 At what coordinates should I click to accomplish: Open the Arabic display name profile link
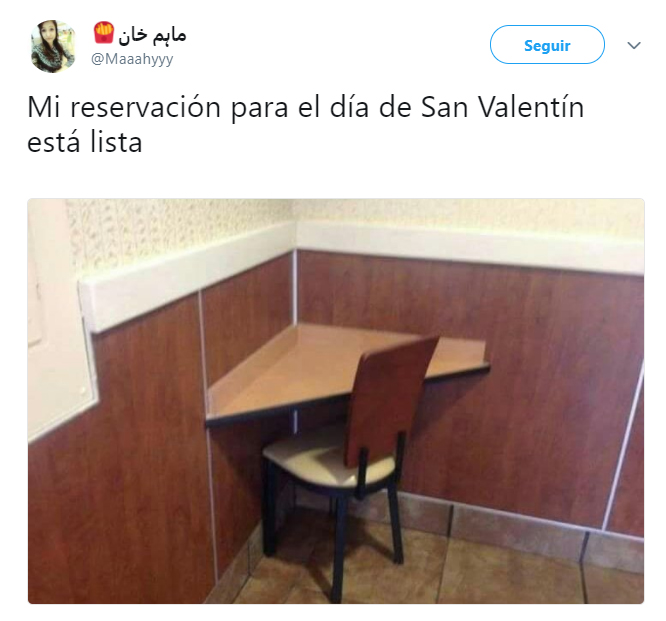tap(152, 35)
